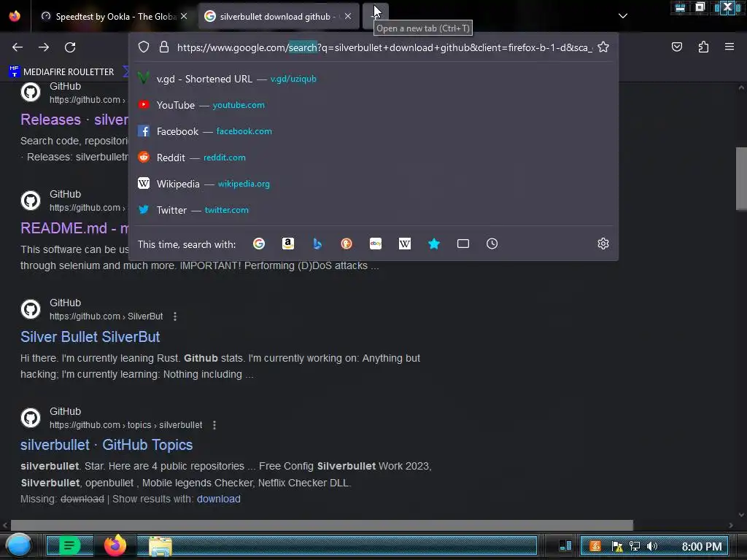Search bookmarks with the star icon
The image size is (747, 560).
(x=433, y=244)
